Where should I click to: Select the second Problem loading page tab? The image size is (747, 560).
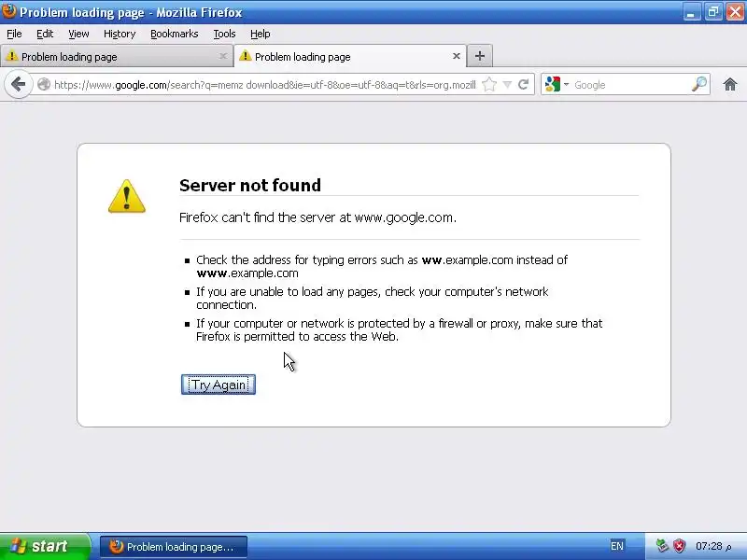[x=350, y=56]
